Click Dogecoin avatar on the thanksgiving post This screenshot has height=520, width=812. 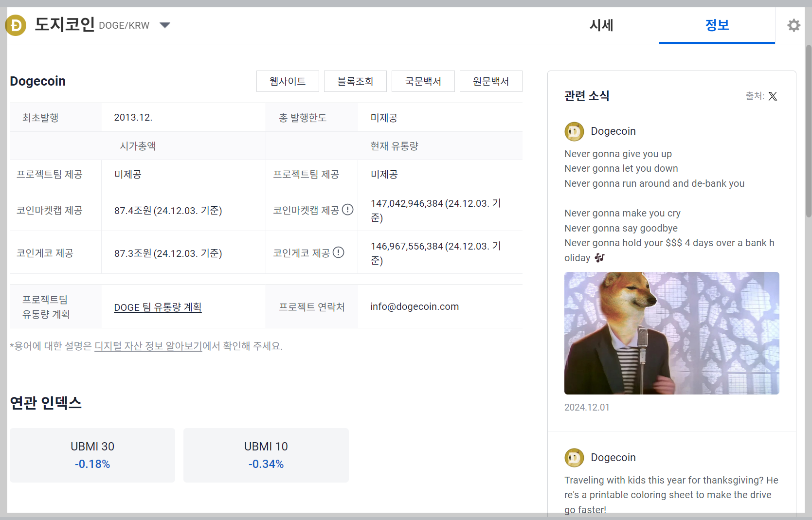[574, 458]
